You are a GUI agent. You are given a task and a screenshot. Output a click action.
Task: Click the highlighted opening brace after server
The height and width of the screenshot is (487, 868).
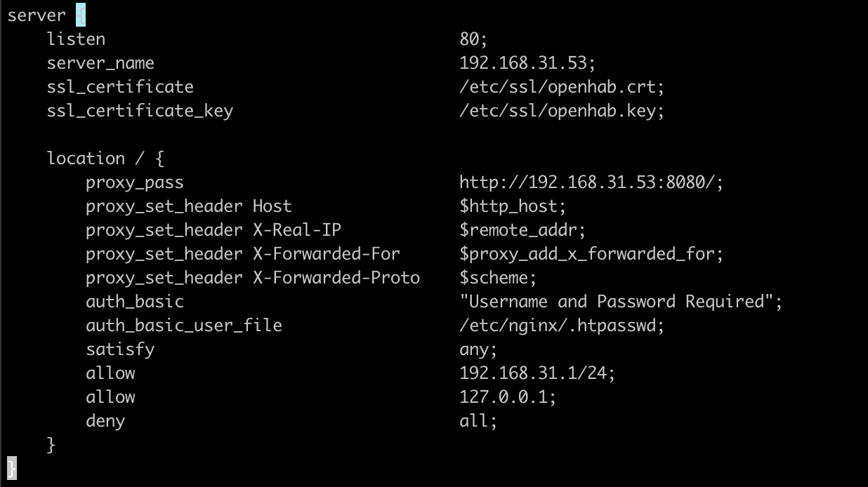(80, 15)
